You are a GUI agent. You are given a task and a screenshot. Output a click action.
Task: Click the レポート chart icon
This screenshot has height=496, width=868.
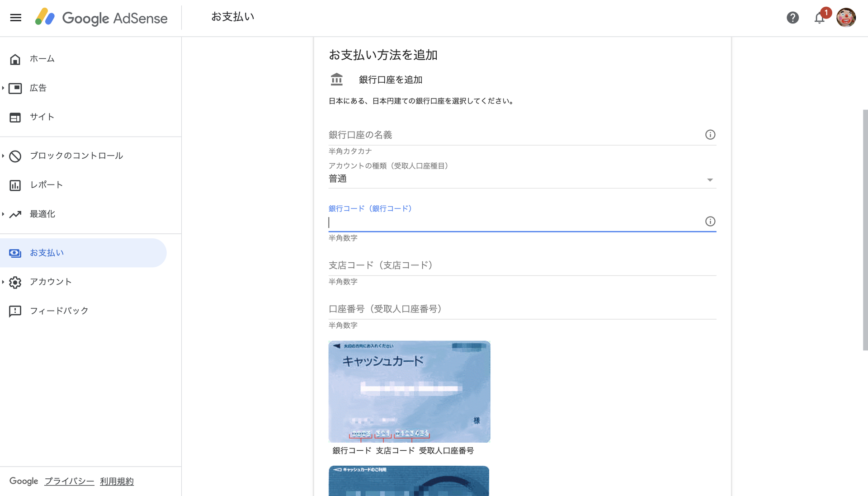(15, 185)
